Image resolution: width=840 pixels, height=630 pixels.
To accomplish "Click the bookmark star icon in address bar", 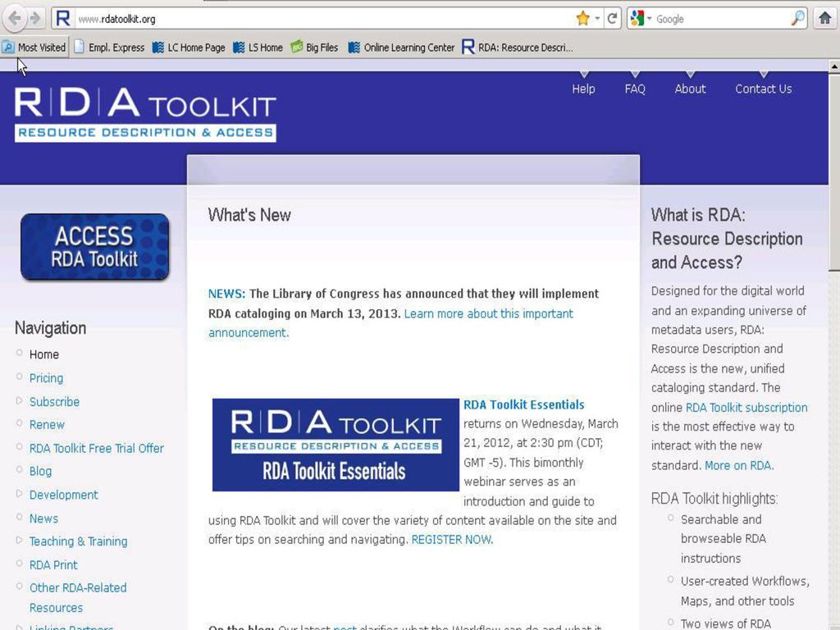I will (x=583, y=19).
